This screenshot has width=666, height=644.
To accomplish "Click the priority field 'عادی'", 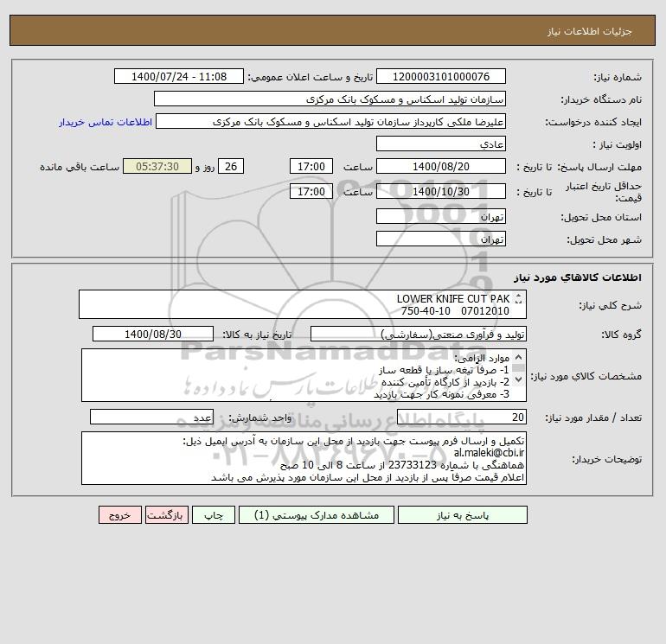I will [x=441, y=143].
